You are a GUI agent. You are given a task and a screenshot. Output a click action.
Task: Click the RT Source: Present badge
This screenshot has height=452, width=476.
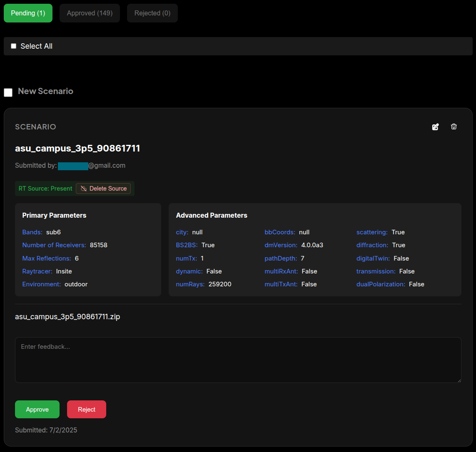[45, 188]
